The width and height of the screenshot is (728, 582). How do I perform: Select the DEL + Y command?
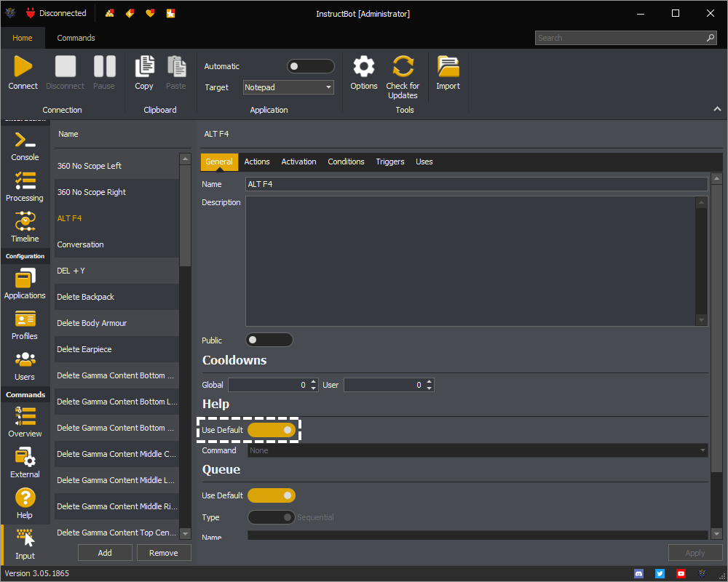[116, 271]
